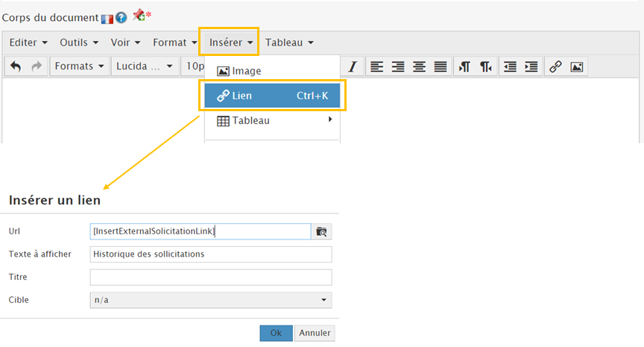Click into the Titre input field
The width and height of the screenshot is (644, 347).
[211, 278]
